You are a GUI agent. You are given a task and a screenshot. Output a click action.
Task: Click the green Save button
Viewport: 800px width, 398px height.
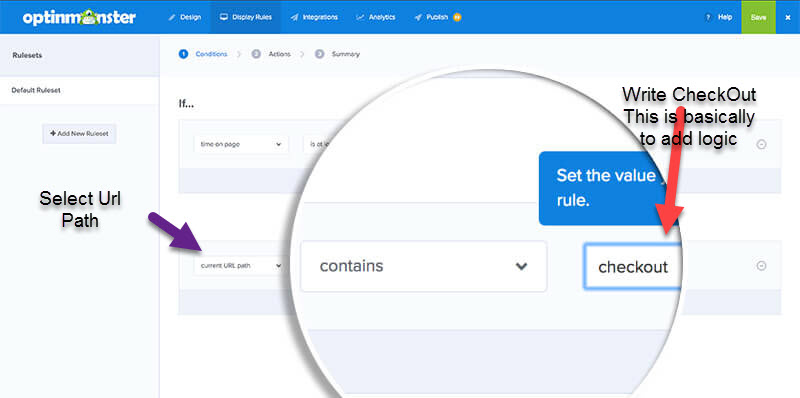(758, 17)
